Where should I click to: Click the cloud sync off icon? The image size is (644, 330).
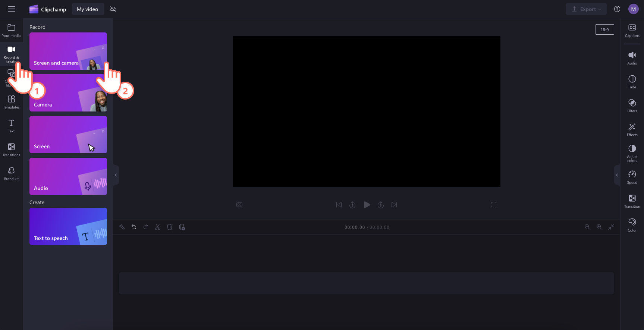click(113, 9)
